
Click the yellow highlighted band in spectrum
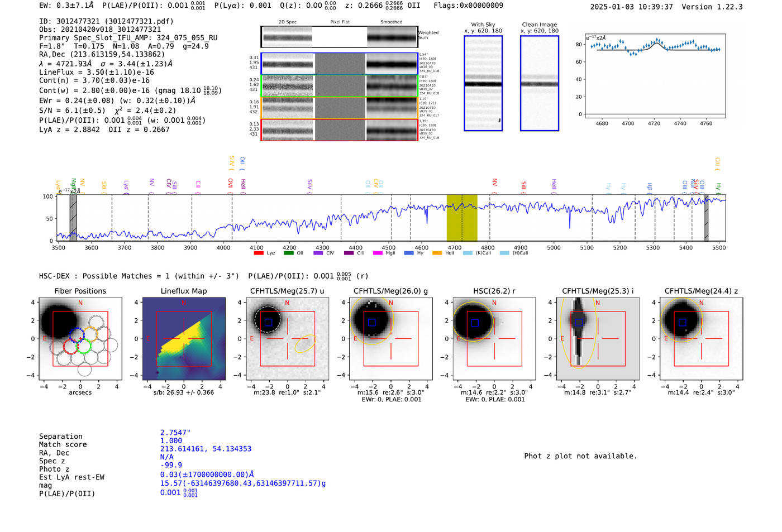click(462, 218)
